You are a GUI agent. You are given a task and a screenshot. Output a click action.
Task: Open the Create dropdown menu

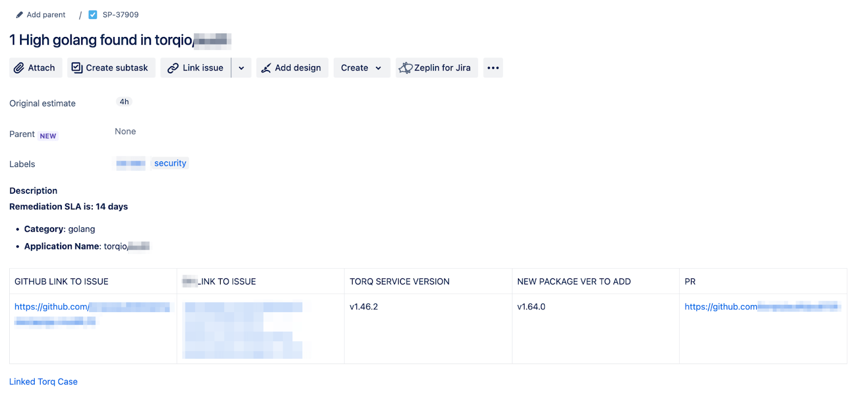362,68
